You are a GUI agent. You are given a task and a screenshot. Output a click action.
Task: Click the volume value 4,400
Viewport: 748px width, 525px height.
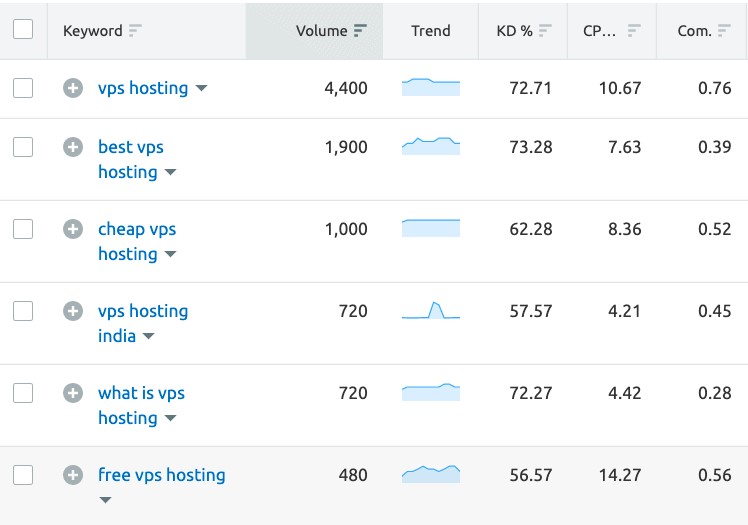click(346, 88)
